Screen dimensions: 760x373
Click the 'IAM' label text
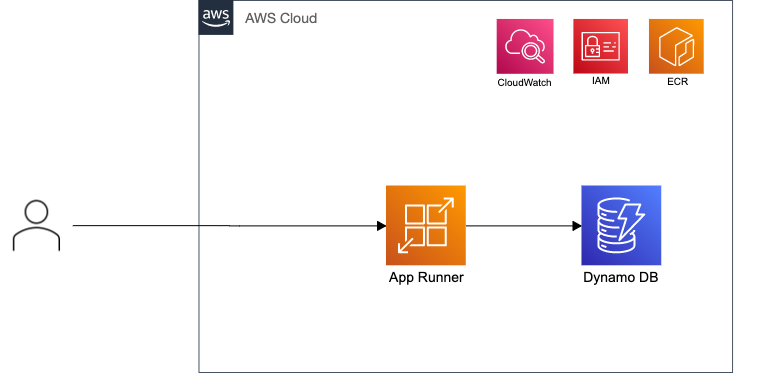pyautogui.click(x=601, y=81)
